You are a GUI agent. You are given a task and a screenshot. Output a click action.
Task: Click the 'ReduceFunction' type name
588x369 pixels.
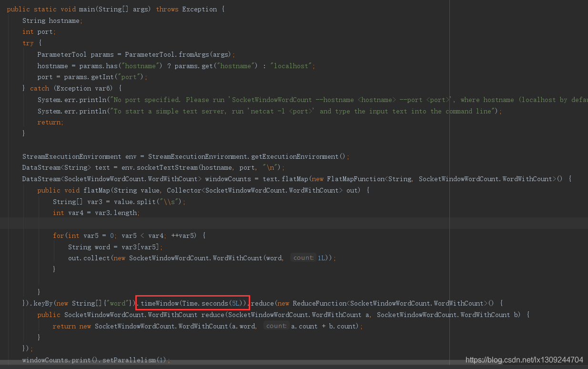pyautogui.click(x=319, y=304)
